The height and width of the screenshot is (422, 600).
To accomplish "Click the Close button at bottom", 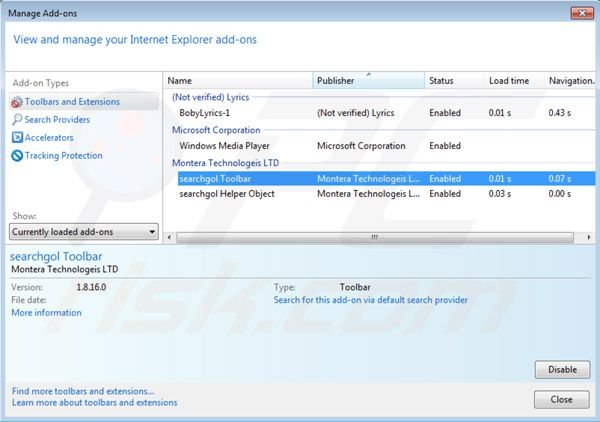I will 561,399.
